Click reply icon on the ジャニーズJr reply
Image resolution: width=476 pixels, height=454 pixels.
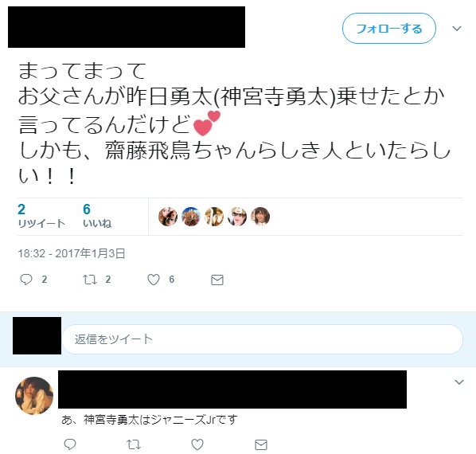[70, 444]
